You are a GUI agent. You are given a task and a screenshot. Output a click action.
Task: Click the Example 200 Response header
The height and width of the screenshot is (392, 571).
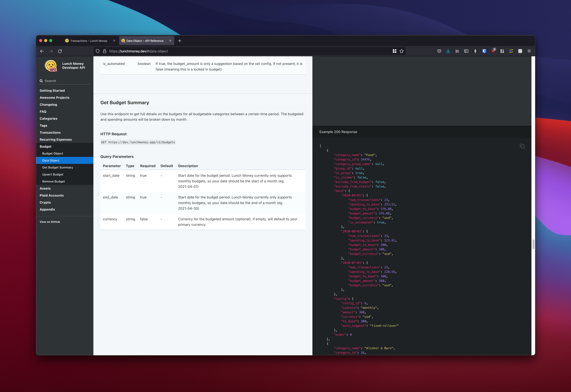pyautogui.click(x=338, y=132)
